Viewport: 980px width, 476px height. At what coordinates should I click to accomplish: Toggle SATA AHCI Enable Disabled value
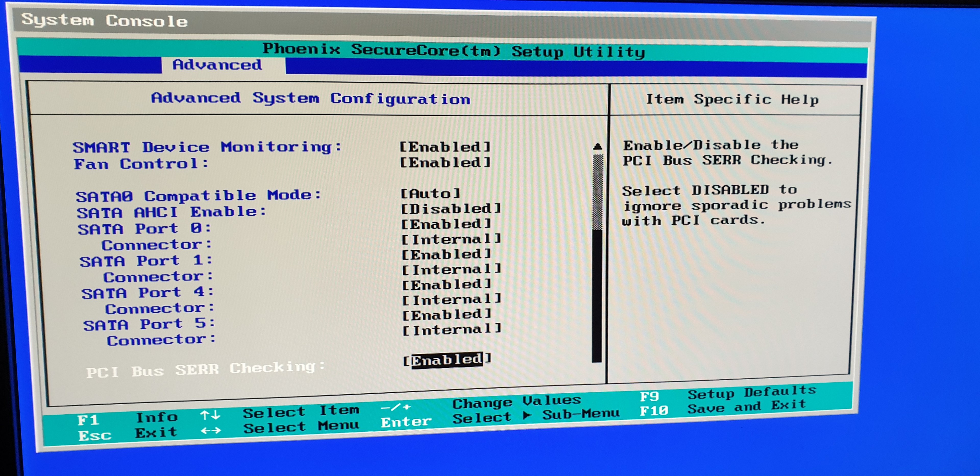point(451,208)
